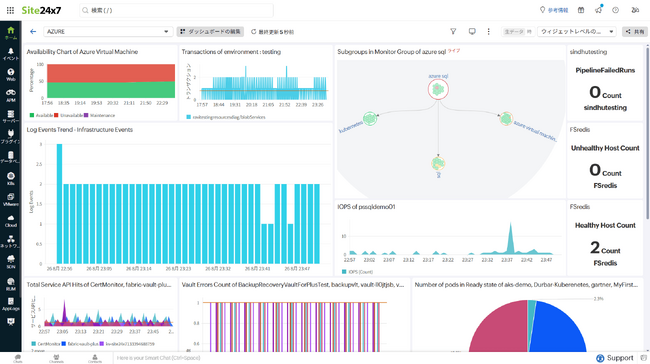Go to Home in the sidebar
This screenshot has height=364, width=650.
click(11, 32)
